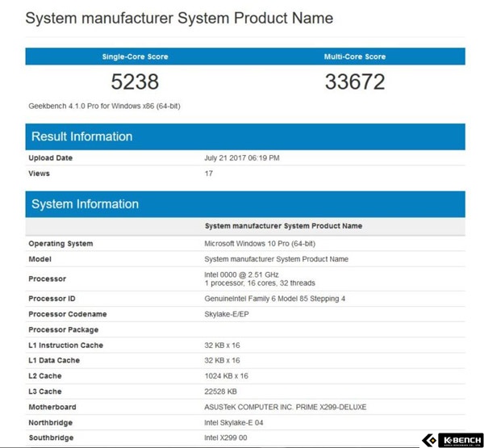Select the Intel Skylake-E 04 value
This screenshot has height=448, width=484.
[x=234, y=422]
